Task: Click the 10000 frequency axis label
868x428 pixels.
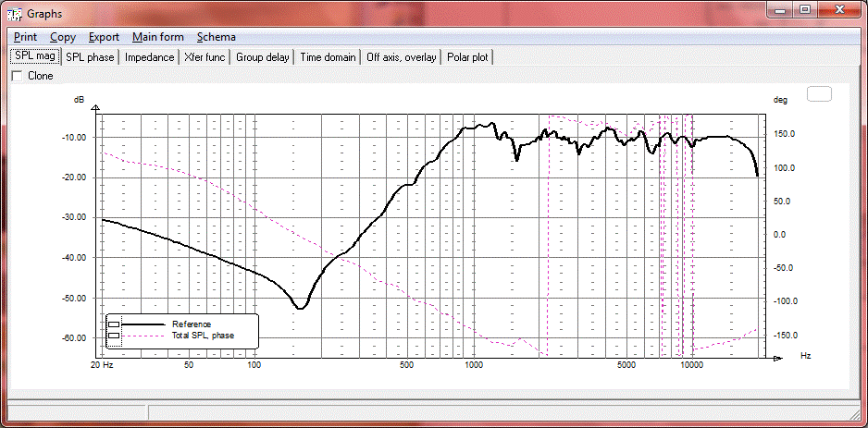Action: 691,365
